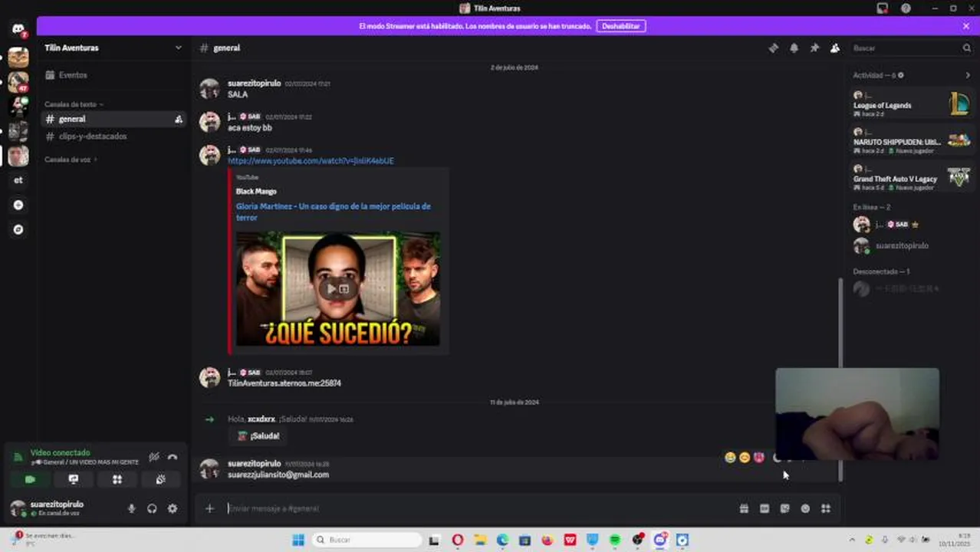Show hidden system tray icons chevron
Viewport: 980px width, 552px height.
852,540
